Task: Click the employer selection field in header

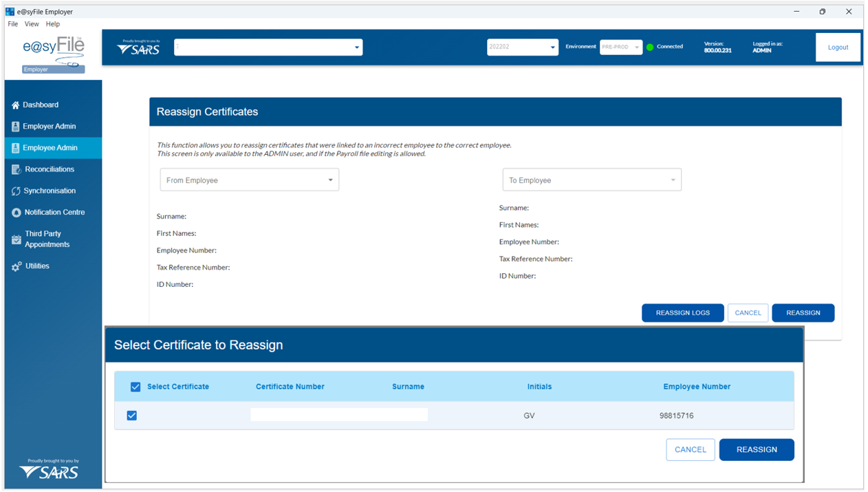Action: [268, 47]
